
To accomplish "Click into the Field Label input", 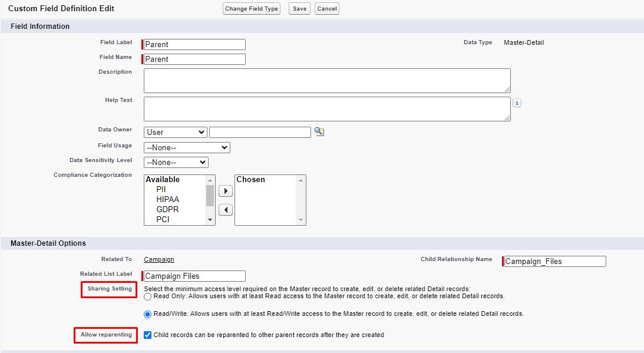I will (194, 45).
